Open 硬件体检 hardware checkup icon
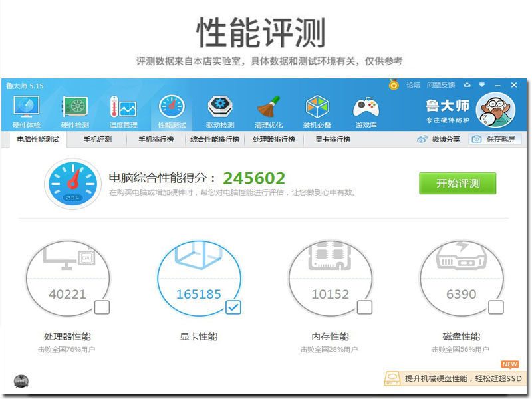The height and width of the screenshot is (399, 532). (27, 112)
